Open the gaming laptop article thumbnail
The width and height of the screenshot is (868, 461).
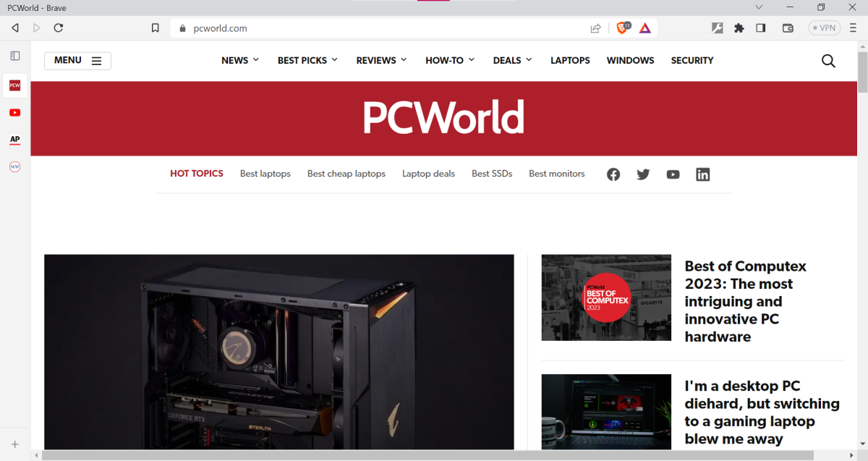[x=606, y=412]
